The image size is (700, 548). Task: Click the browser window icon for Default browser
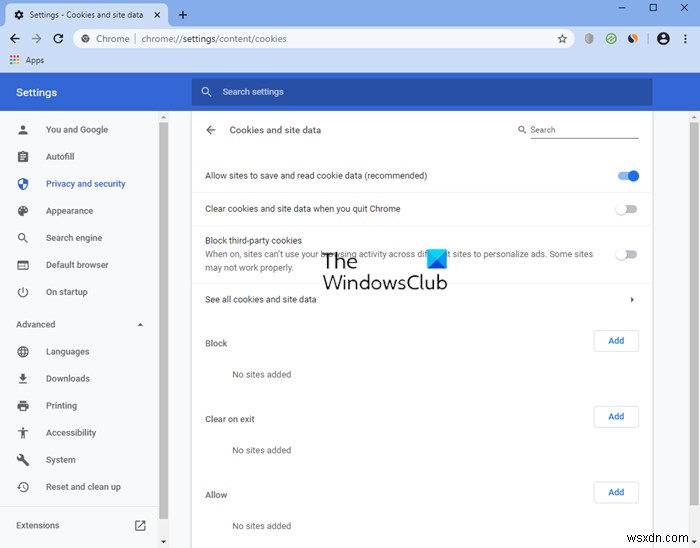(x=23, y=265)
